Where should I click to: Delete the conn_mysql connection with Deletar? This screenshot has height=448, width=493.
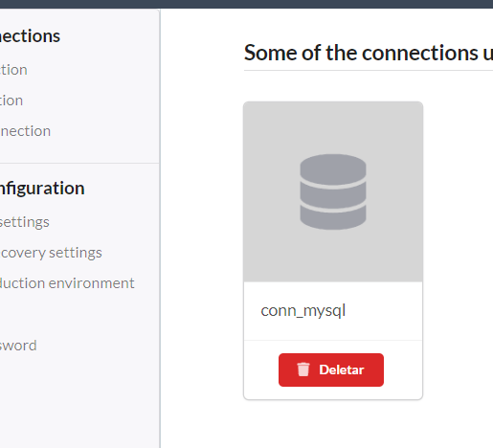pos(331,370)
